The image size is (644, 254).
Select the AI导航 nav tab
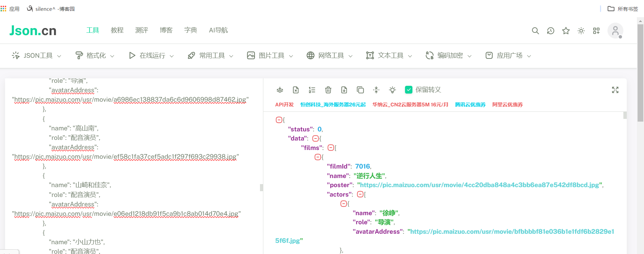point(218,30)
